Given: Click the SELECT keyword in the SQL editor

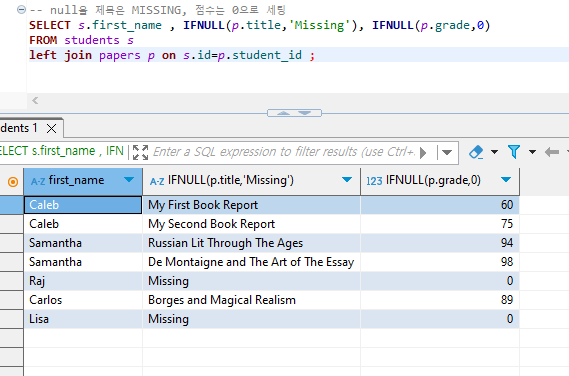Looking at the screenshot, I should pyautogui.click(x=50, y=25).
